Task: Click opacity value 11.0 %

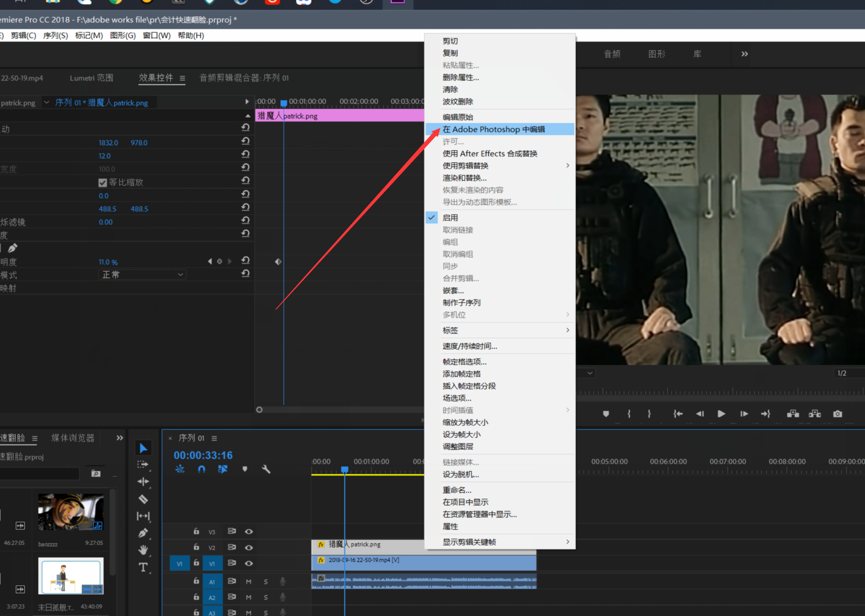Action: [108, 262]
